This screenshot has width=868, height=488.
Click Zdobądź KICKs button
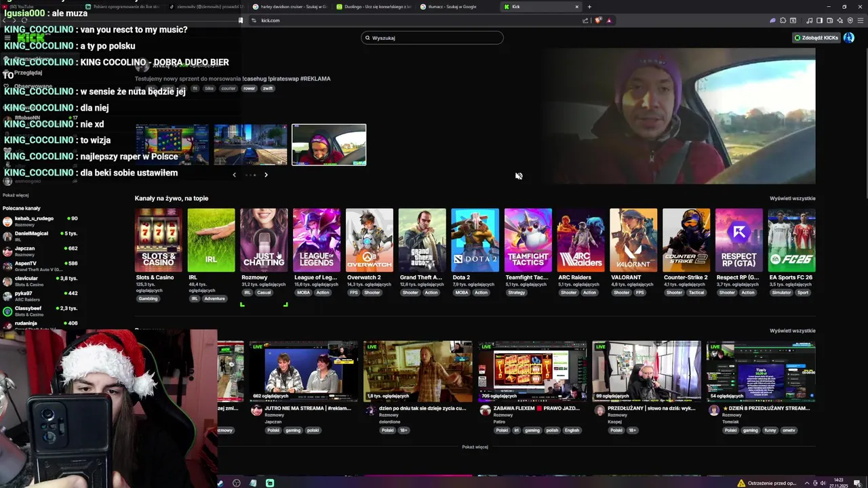coord(816,38)
